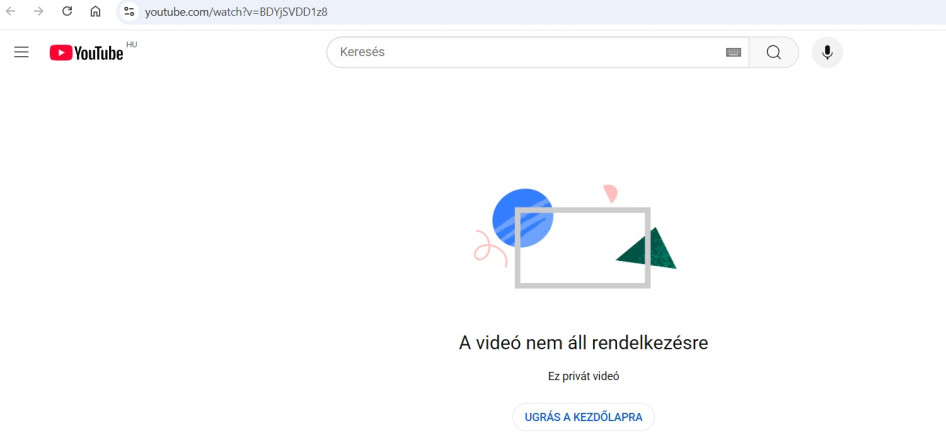Click the magnifying glass search button

(x=774, y=53)
